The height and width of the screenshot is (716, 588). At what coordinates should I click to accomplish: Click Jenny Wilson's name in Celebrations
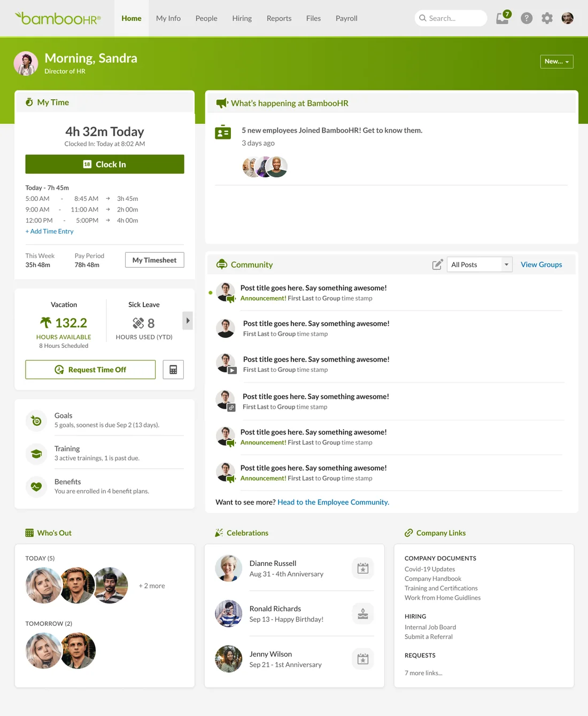[x=270, y=654]
